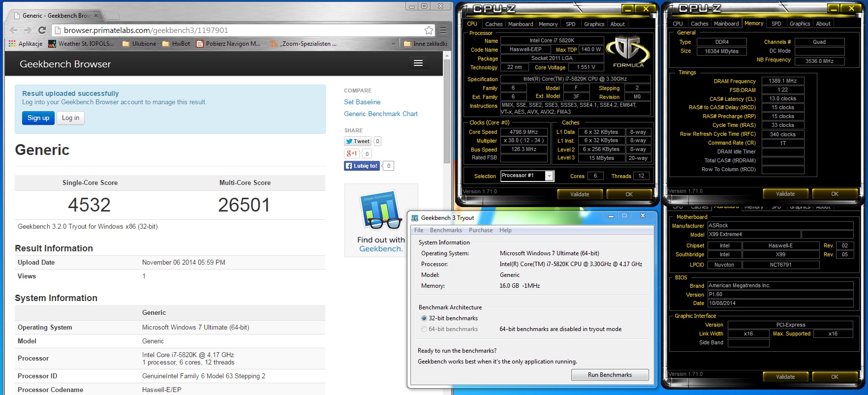868x395 pixels.
Task: Open the Chrome menu icon
Action: (443, 30)
